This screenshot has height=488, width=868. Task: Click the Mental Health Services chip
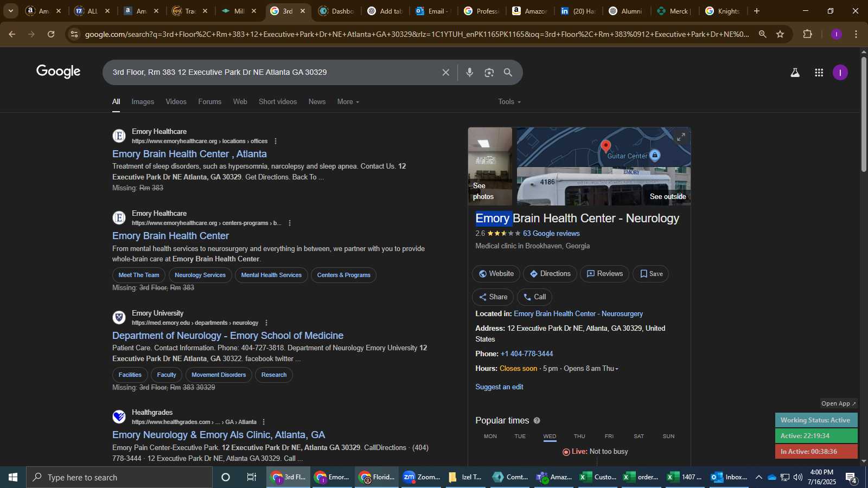tap(271, 275)
